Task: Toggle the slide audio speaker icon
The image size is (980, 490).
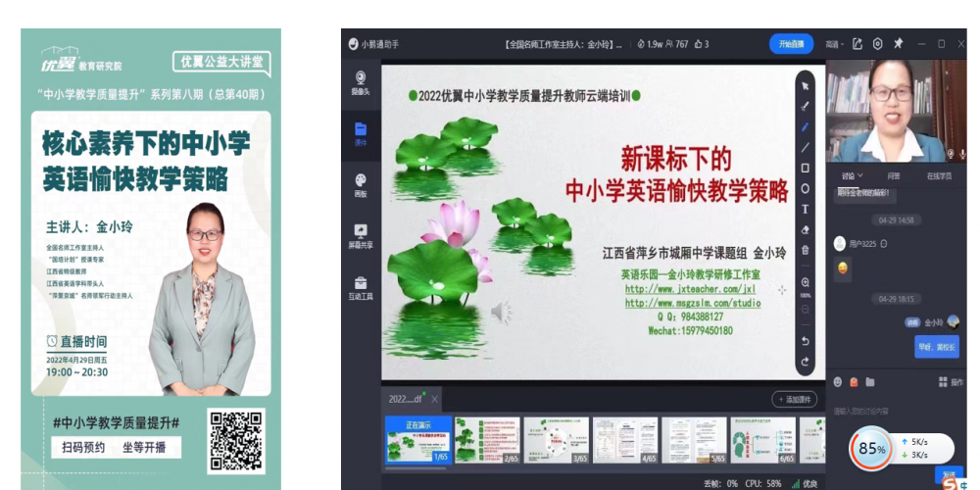Action: coord(501,313)
